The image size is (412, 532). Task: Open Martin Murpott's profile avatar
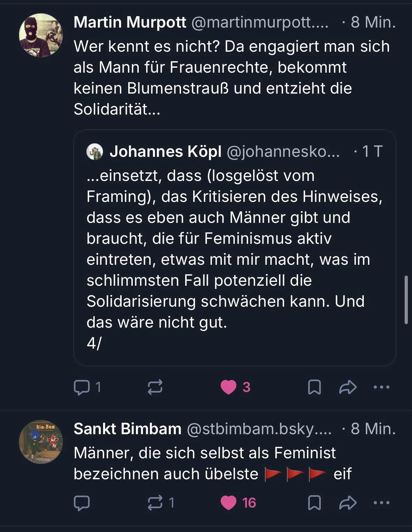click(41, 35)
